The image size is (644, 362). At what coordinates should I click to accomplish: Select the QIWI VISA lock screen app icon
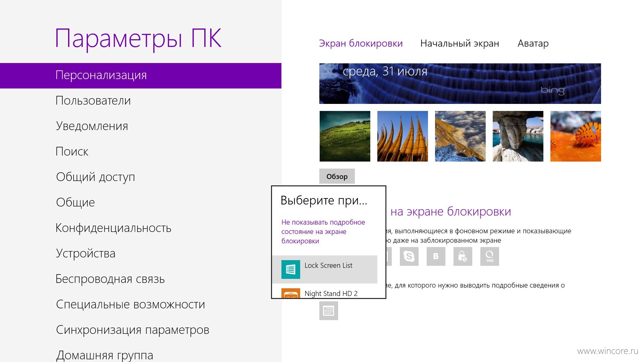(489, 256)
